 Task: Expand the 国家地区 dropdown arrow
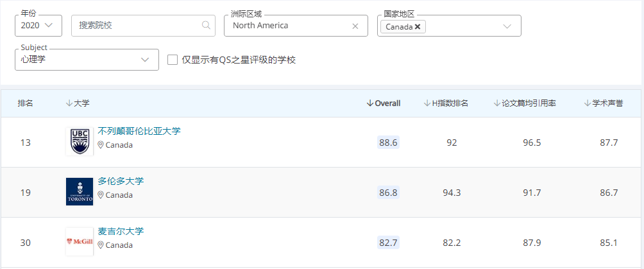click(507, 26)
